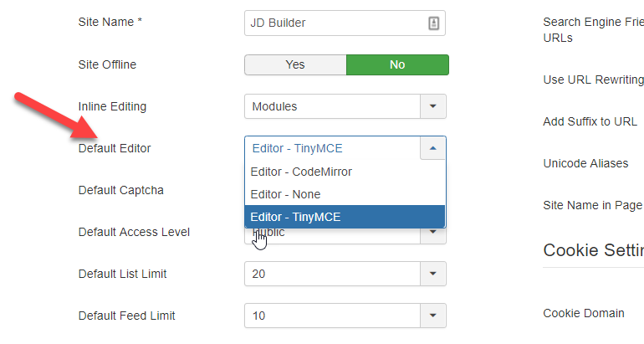This screenshot has width=644, height=344.
Task: Click the selected Editor - TinyMCE combo box
Action: (332, 148)
